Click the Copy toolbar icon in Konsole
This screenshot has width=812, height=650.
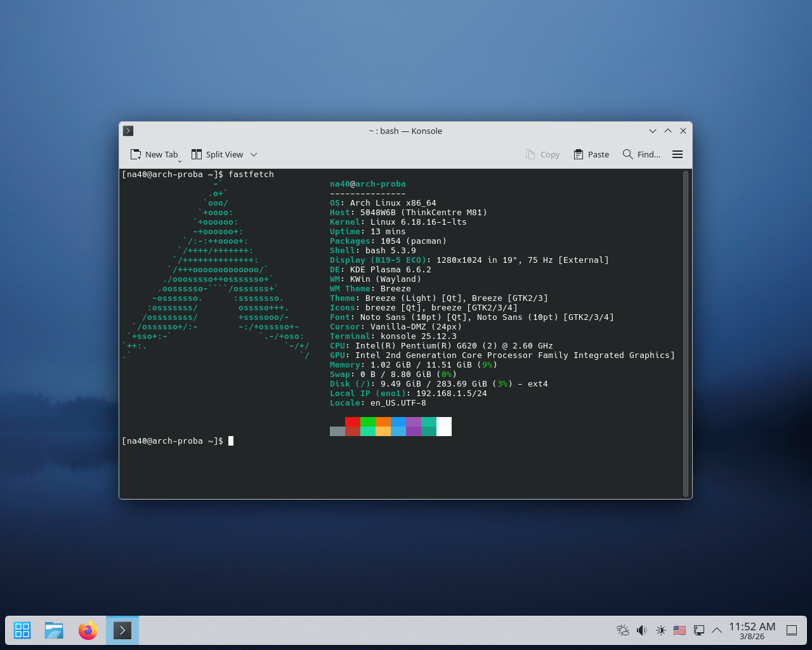[x=542, y=154]
